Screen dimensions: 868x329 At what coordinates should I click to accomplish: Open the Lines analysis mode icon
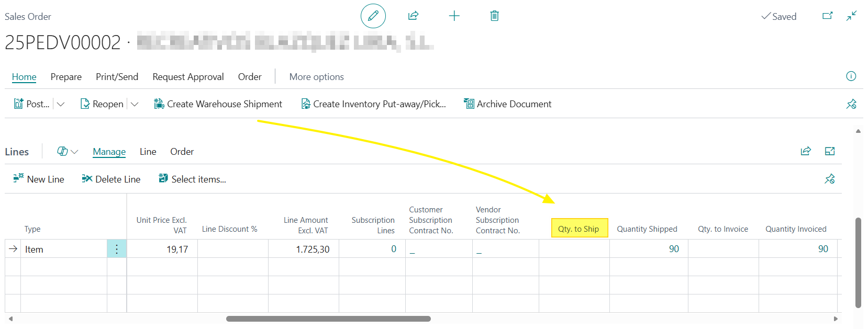pyautogui.click(x=62, y=151)
